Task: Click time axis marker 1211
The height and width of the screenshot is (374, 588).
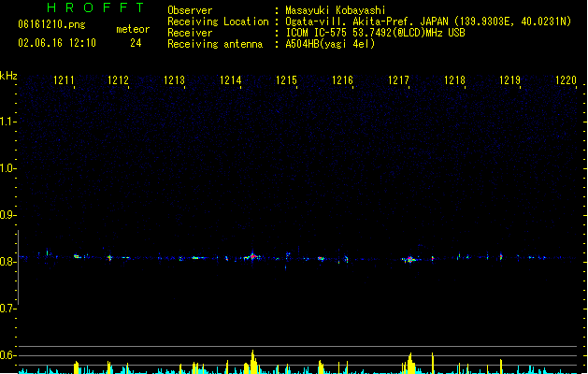Action: click(x=64, y=80)
